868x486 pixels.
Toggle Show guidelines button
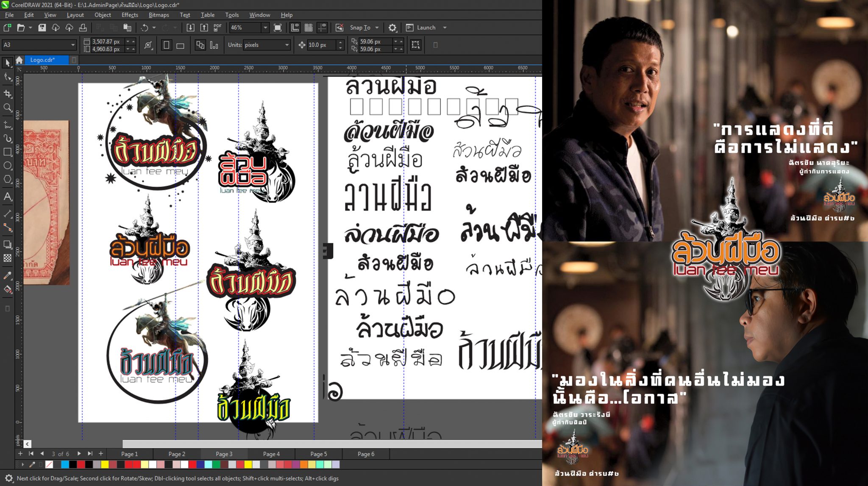(323, 28)
